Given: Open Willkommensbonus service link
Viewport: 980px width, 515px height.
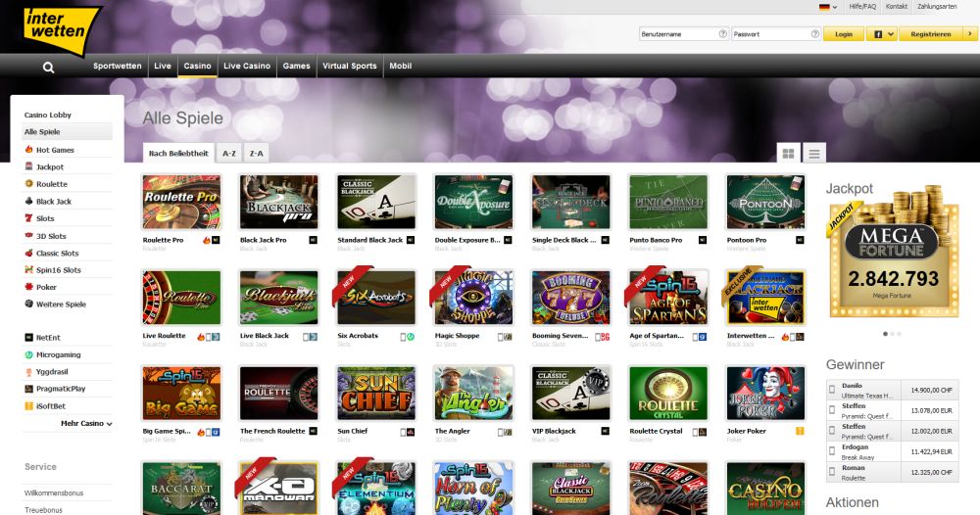Looking at the screenshot, I should click(x=54, y=492).
